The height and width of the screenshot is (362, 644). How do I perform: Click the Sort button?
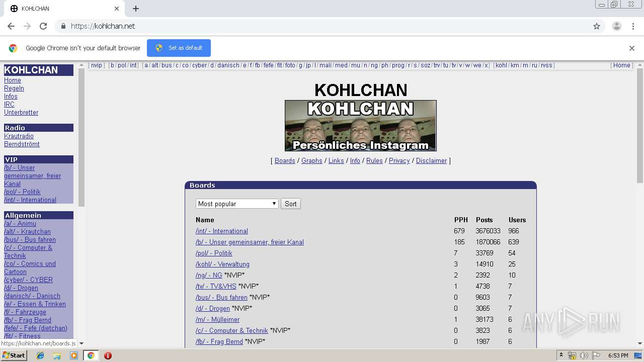(x=291, y=204)
